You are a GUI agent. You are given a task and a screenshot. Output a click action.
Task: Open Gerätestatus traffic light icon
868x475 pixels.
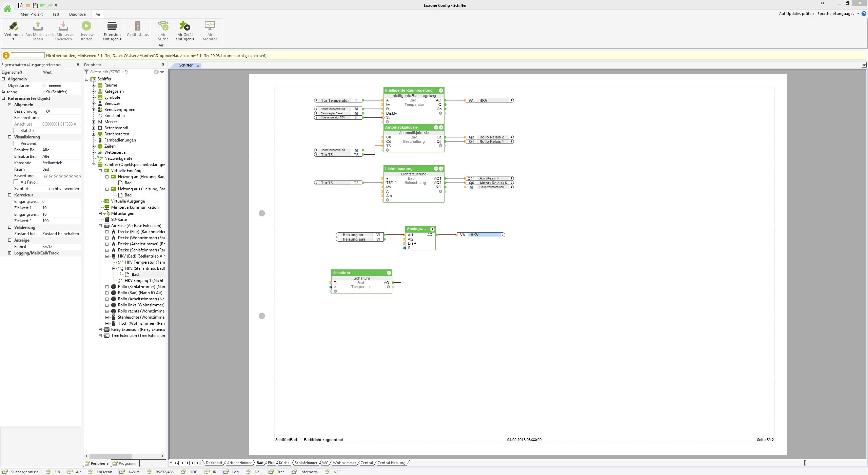138,26
